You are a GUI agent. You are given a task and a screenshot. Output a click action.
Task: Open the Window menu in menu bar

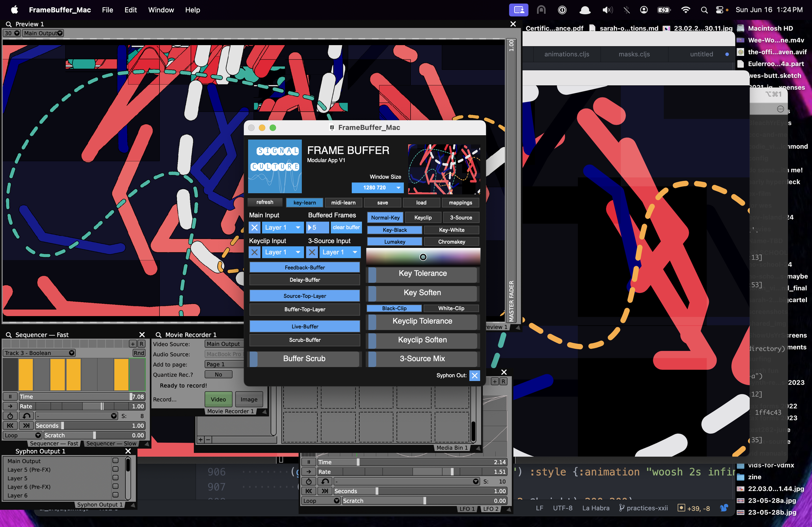coord(161,10)
